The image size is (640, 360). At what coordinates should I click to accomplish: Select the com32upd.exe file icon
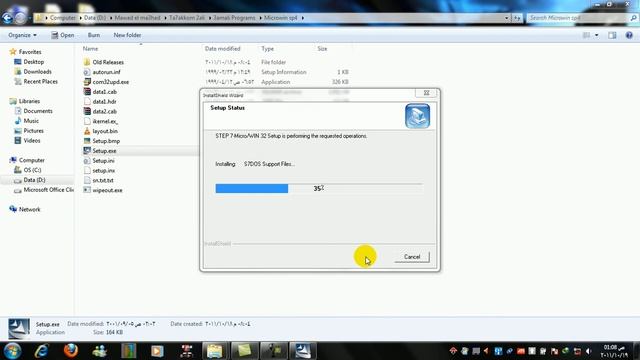pos(87,82)
